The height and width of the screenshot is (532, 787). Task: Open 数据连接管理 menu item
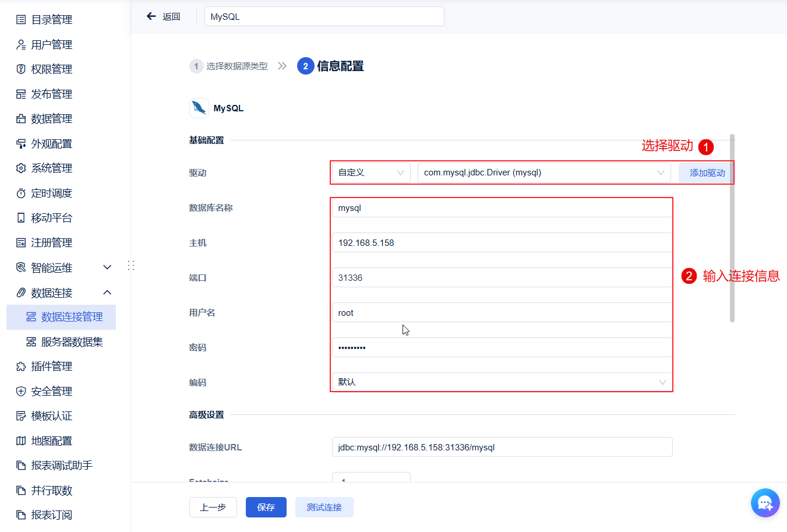pyautogui.click(x=61, y=317)
